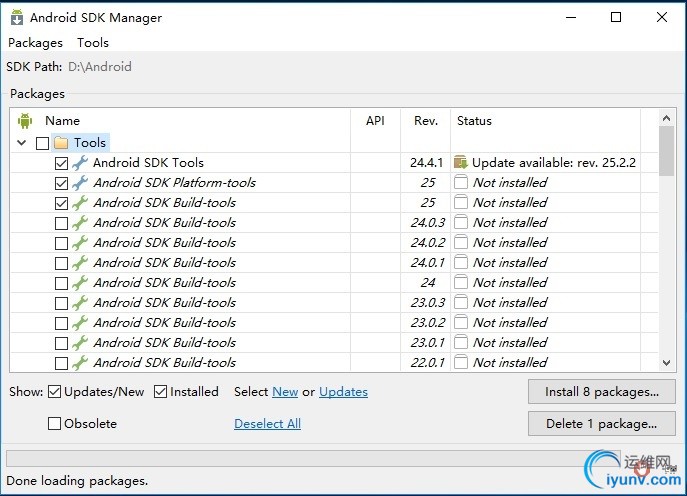Click the wrench icon beside Android SDK Tools
Image resolution: width=687 pixels, height=496 pixels.
[x=80, y=163]
